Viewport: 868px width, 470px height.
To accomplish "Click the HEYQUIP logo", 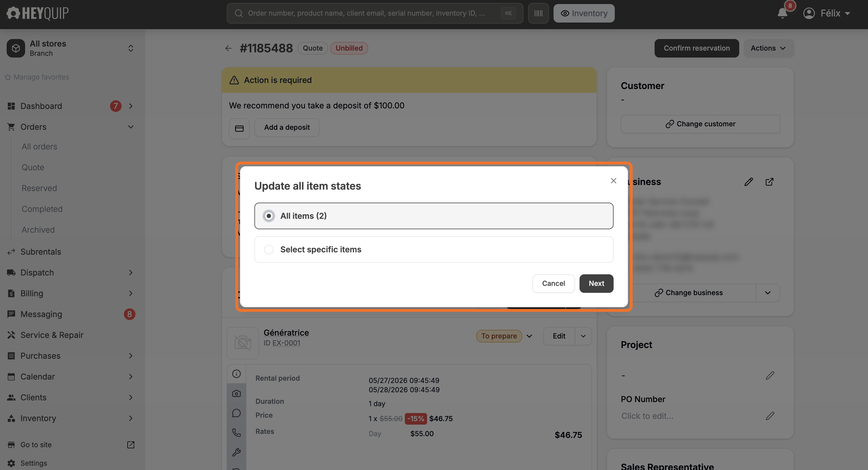I will point(38,13).
